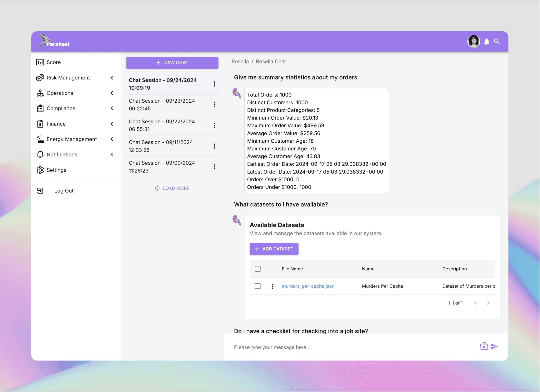540x392 pixels.
Task: Focus the message input field
Action: click(x=351, y=347)
